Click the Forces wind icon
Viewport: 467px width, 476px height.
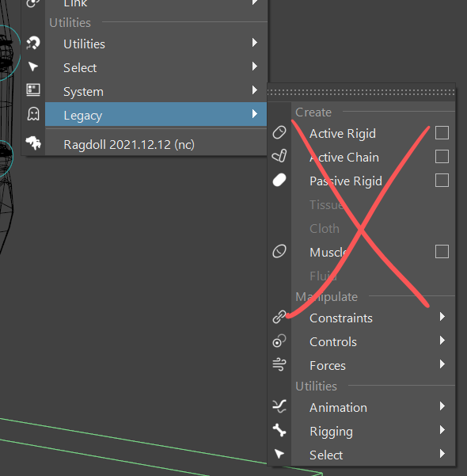click(279, 364)
